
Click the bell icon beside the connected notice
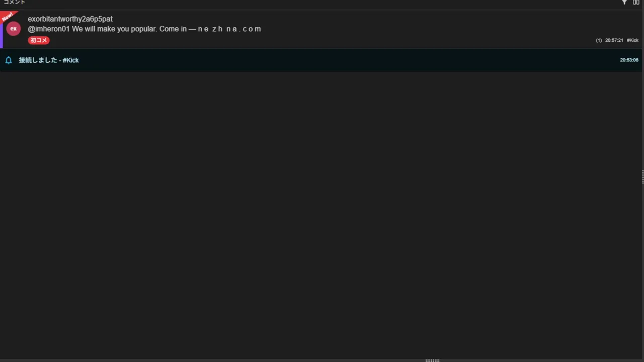(x=9, y=60)
